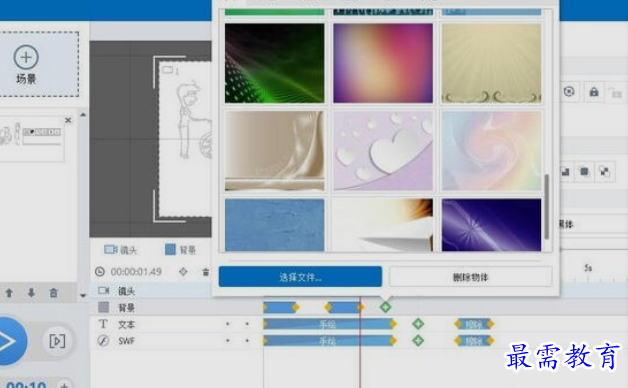Choose the pastel swirl background thumbnail
Screen dimensions: 628x388
[x=491, y=151]
